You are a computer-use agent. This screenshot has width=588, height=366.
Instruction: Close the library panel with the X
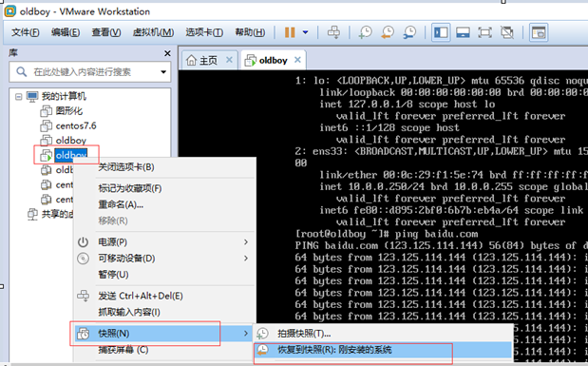pos(167,53)
